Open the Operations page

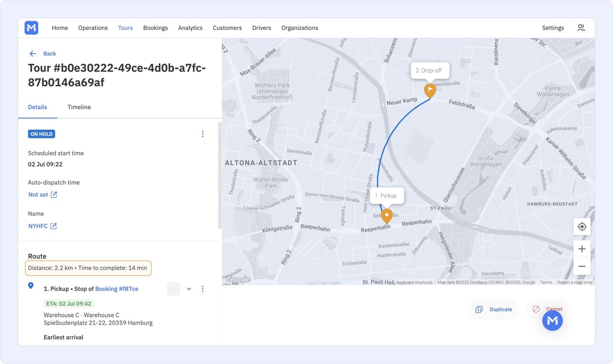tap(93, 28)
